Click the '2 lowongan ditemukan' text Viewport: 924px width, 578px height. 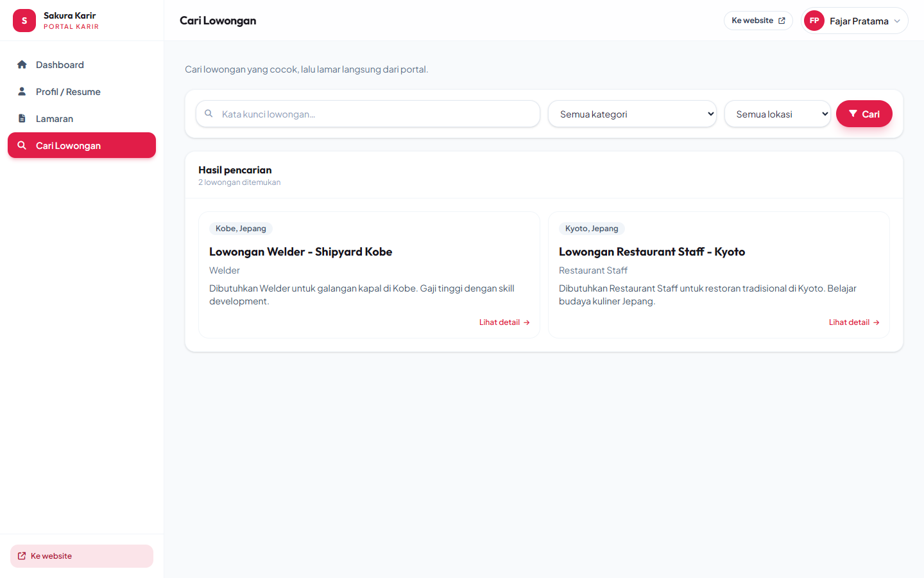[239, 182]
